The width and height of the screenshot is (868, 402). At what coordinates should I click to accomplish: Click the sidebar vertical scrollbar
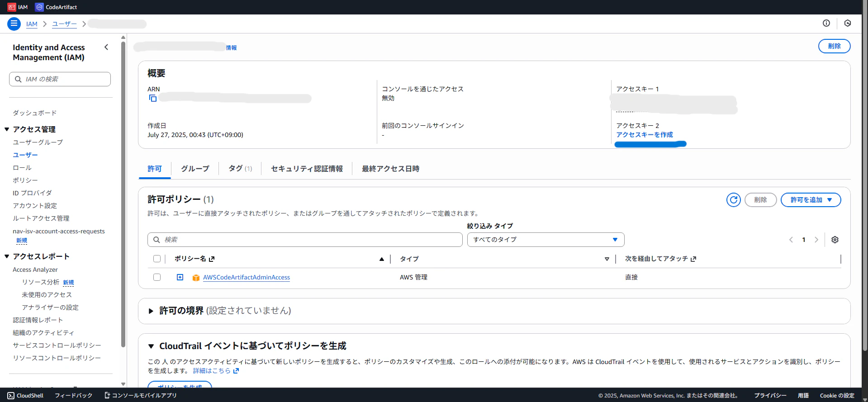pos(123,194)
